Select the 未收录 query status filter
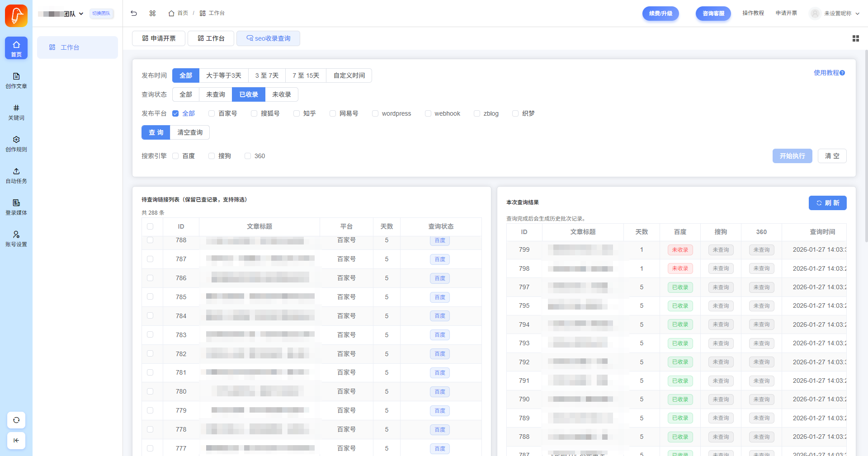The height and width of the screenshot is (456, 868). [281, 94]
